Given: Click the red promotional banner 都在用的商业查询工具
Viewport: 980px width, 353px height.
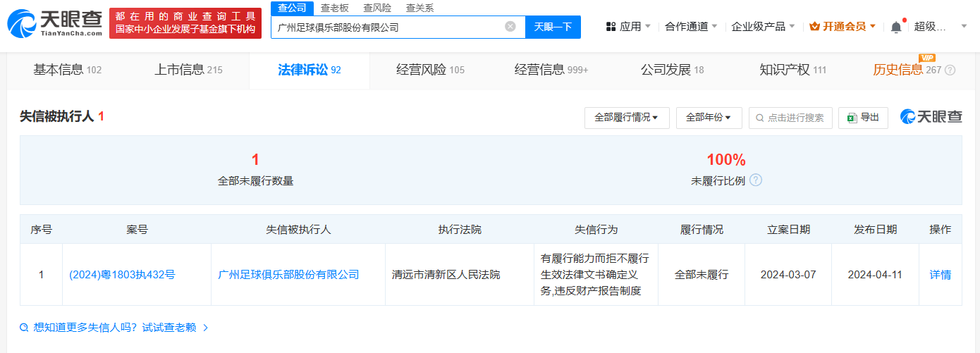Looking at the screenshot, I should (x=185, y=23).
